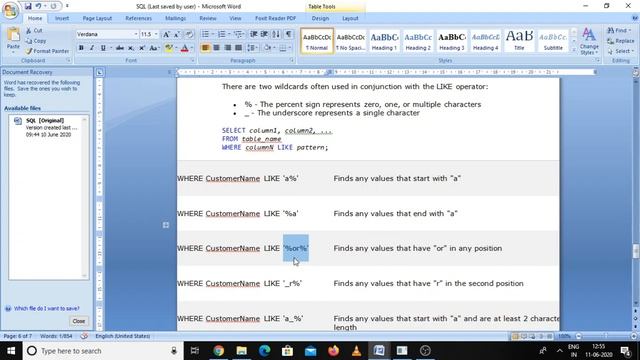The width and height of the screenshot is (640, 360).
Task: Open the Font dialog launcher
Action: click(193, 60)
